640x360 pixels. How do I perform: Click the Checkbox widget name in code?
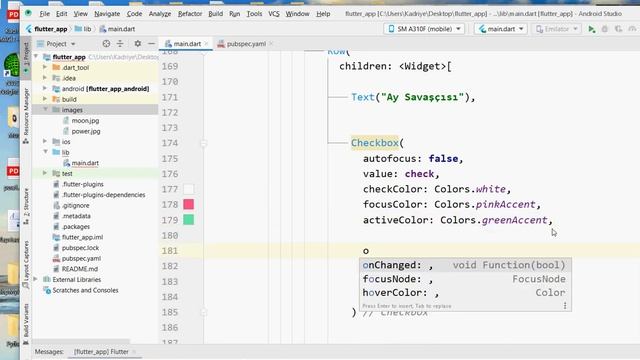pyautogui.click(x=375, y=143)
